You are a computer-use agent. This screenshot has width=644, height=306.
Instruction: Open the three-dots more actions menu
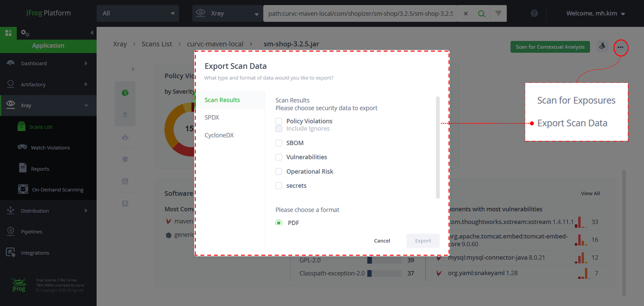click(620, 47)
